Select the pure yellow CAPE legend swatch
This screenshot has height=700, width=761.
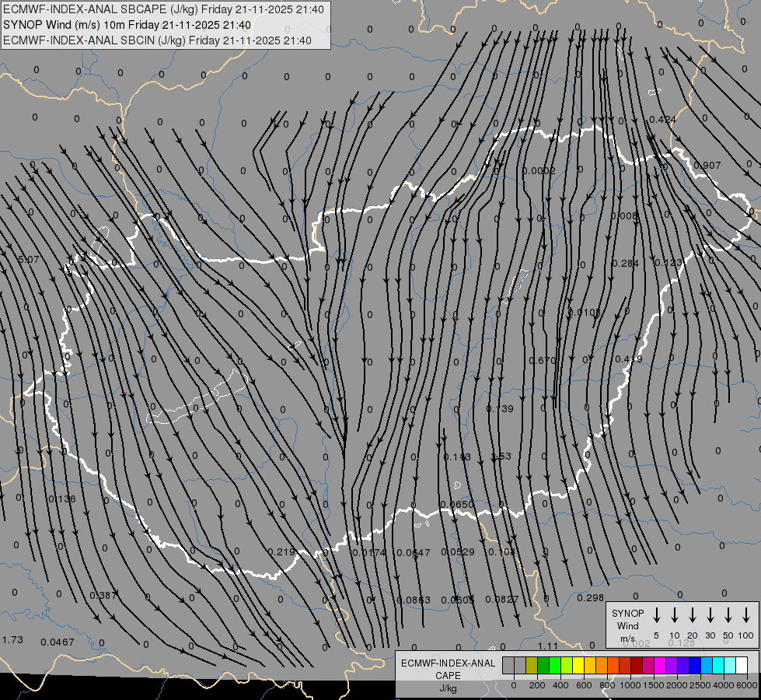(x=578, y=666)
